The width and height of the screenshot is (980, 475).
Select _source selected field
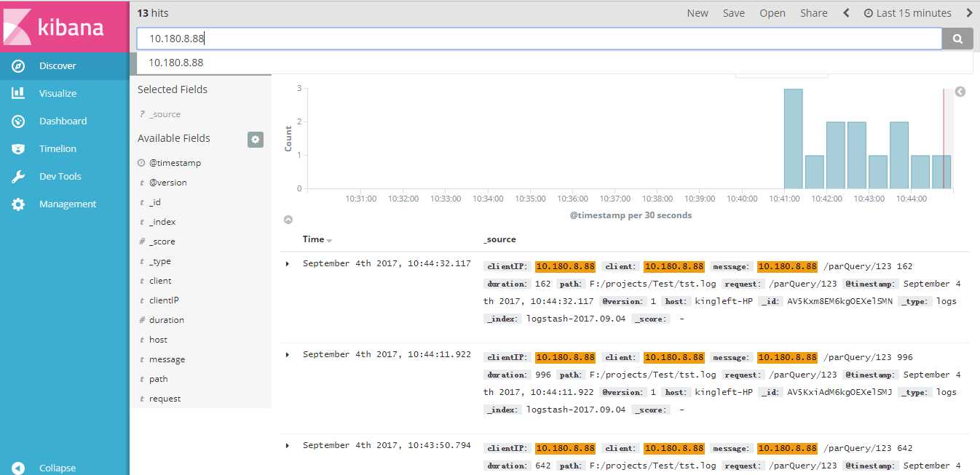coord(165,114)
